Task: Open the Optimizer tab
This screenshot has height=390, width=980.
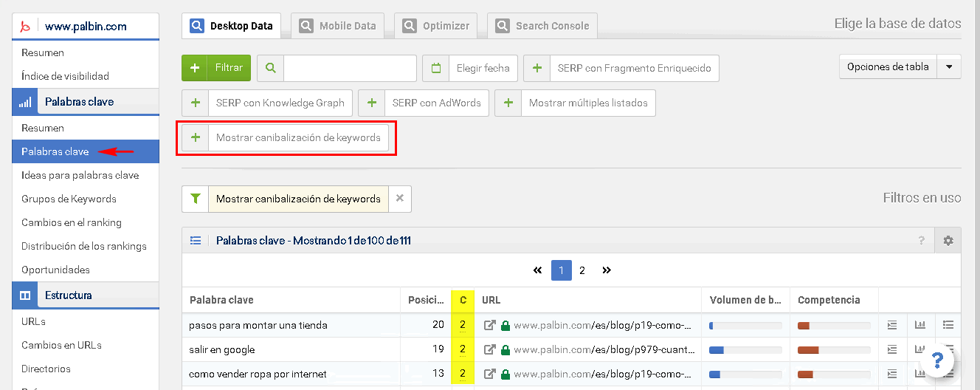Action: coord(435,26)
